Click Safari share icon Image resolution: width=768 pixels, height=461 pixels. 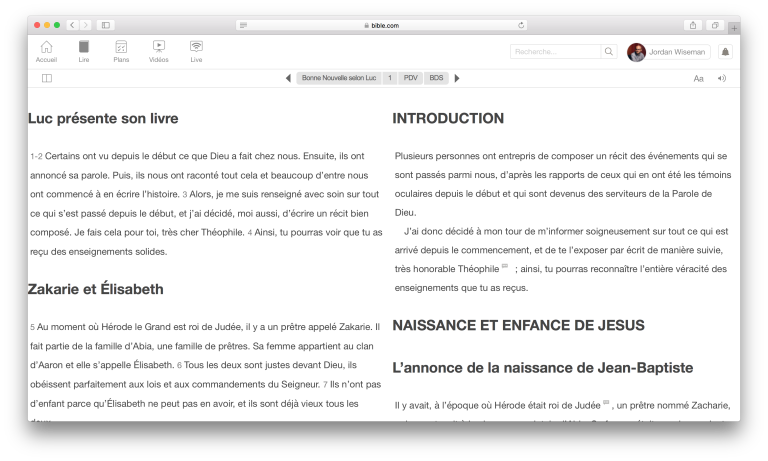693,25
